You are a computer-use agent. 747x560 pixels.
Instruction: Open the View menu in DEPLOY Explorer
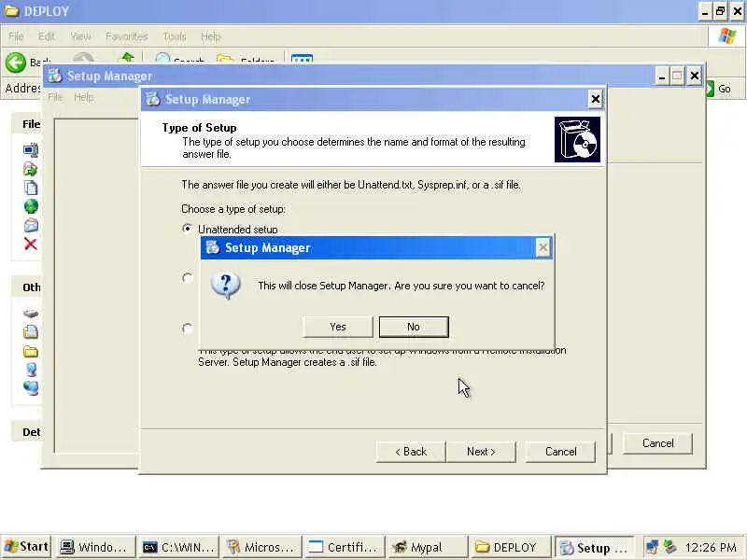click(80, 36)
